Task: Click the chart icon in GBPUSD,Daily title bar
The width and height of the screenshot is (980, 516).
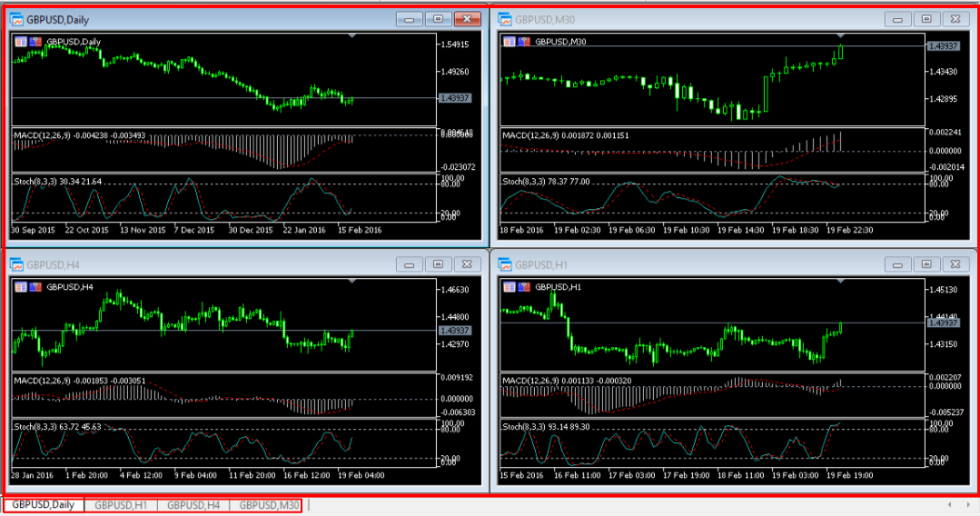Action: (x=16, y=20)
